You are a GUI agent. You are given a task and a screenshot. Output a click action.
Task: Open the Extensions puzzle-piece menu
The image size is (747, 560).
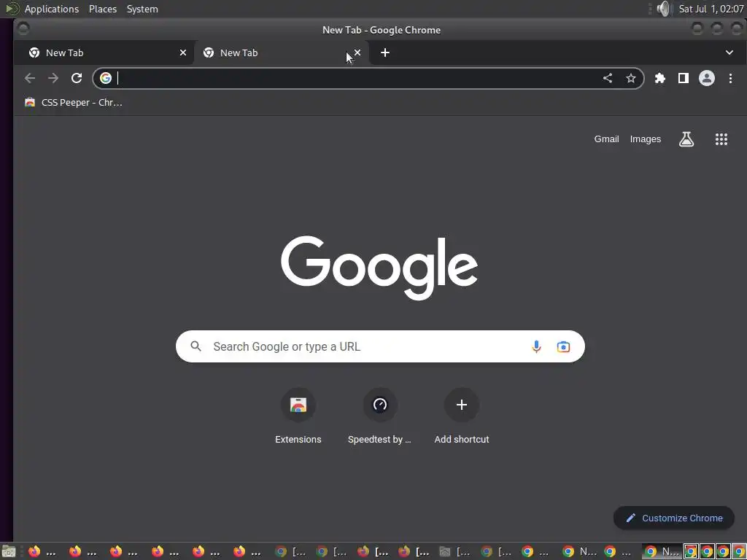tap(659, 78)
